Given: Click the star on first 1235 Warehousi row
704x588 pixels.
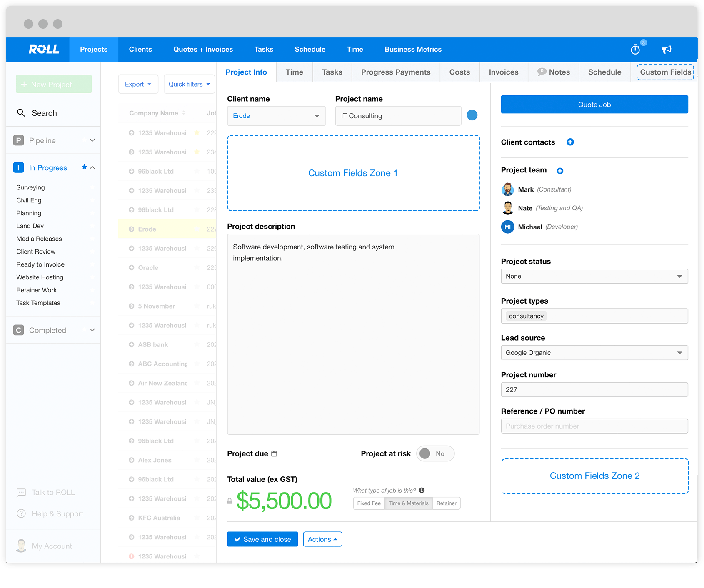Looking at the screenshot, I should click(197, 133).
